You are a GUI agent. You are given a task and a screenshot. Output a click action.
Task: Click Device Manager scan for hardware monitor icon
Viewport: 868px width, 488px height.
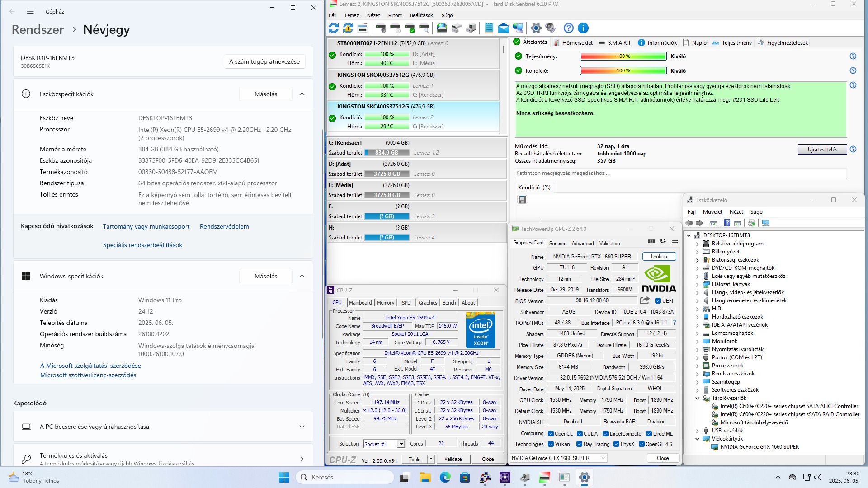[x=766, y=223]
